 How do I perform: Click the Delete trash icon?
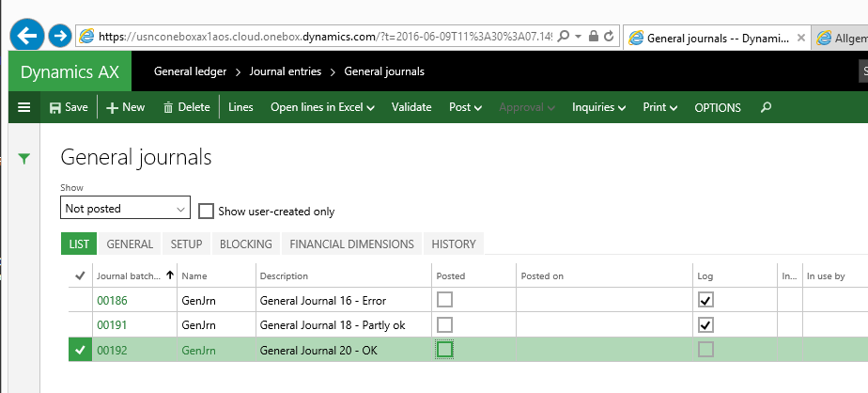168,107
